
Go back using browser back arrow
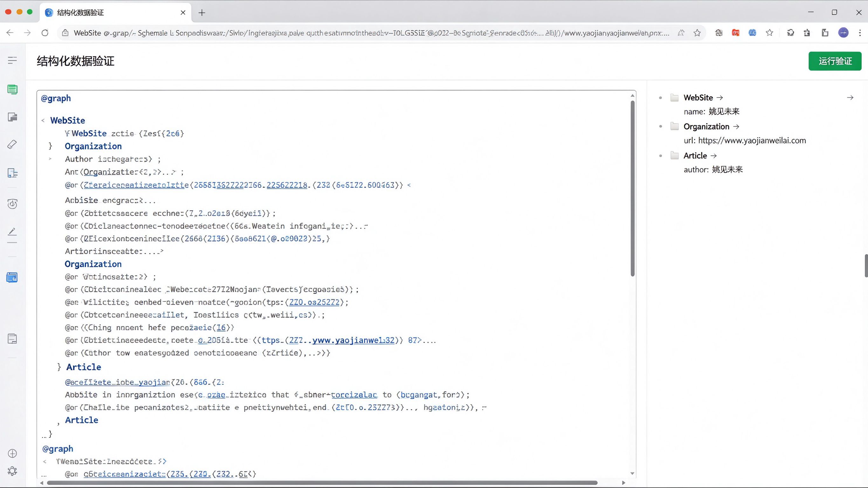pos(10,33)
